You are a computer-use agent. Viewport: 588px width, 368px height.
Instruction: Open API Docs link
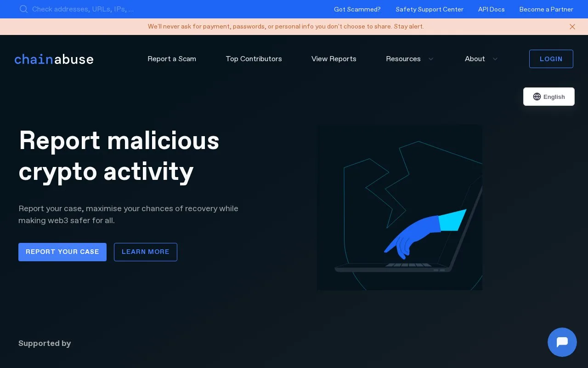[492, 9]
